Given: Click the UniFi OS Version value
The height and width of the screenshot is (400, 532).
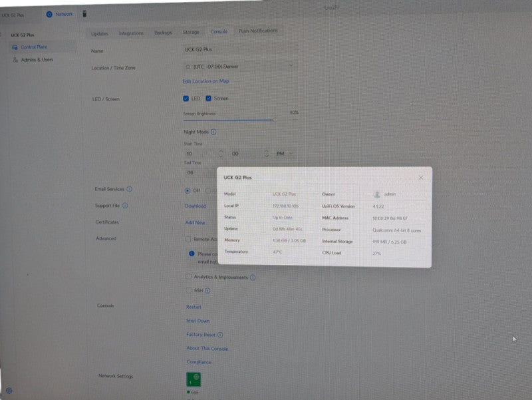Looking at the screenshot, I should [378, 207].
